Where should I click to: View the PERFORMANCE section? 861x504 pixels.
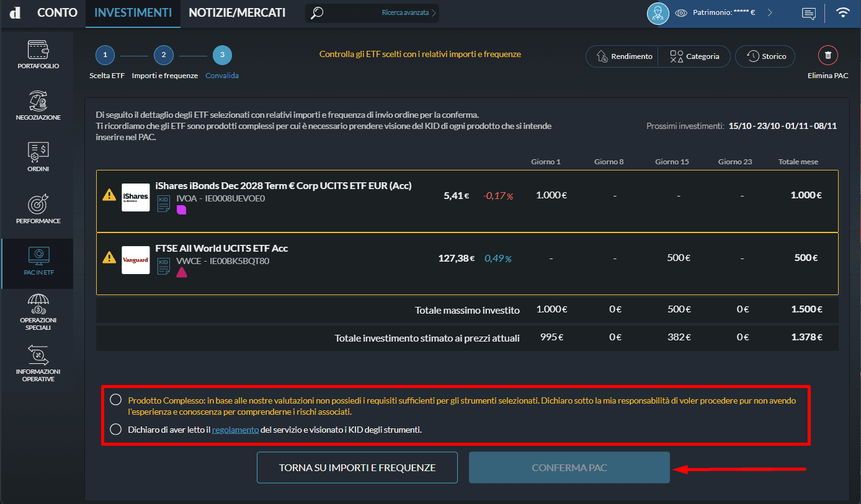[37, 208]
